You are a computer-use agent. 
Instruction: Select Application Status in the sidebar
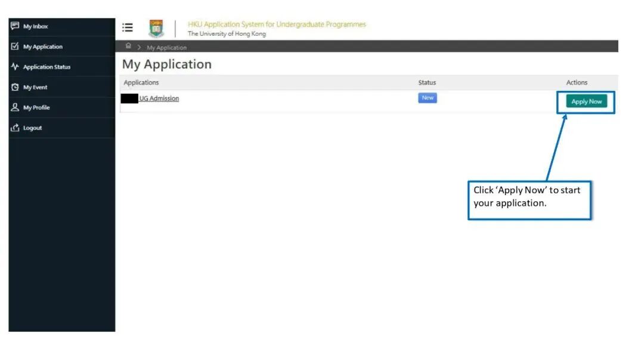[47, 67]
